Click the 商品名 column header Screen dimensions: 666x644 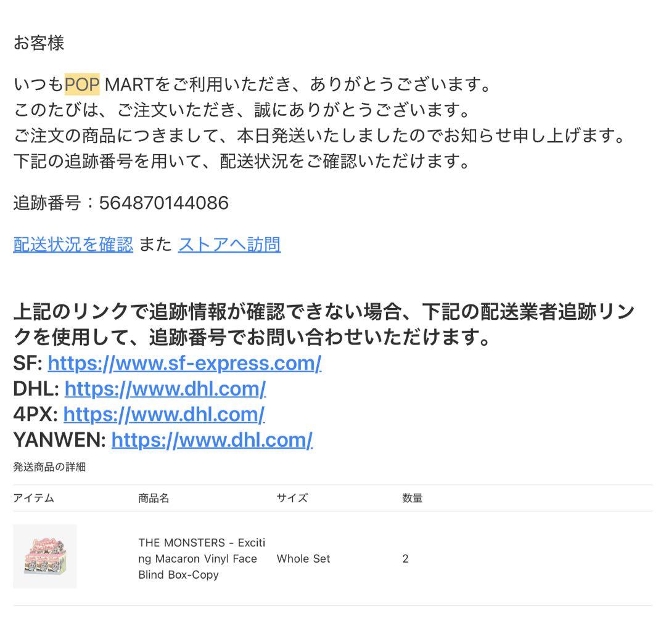click(x=154, y=498)
